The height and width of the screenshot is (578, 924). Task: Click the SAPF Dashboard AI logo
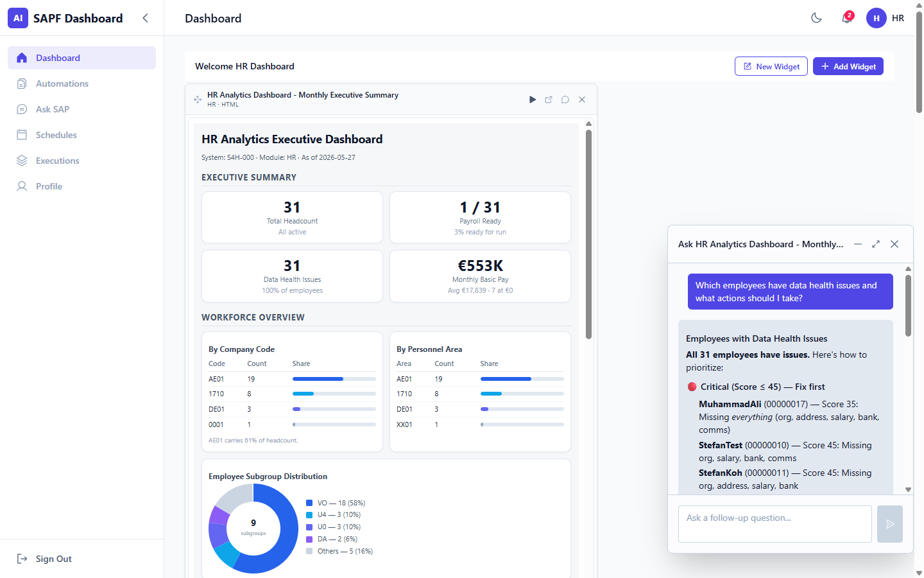18,18
